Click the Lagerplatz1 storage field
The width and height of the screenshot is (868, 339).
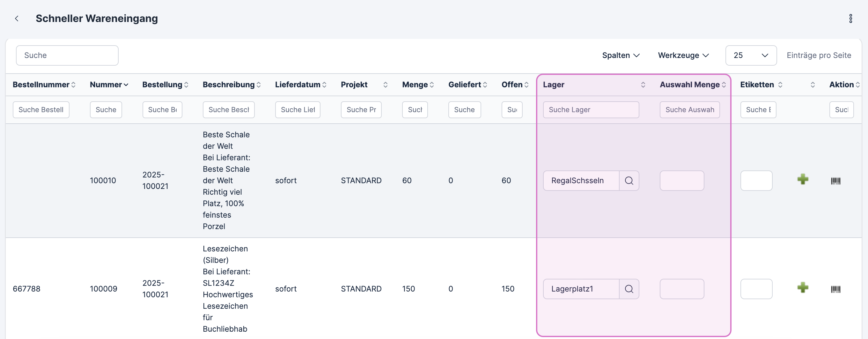tap(581, 289)
